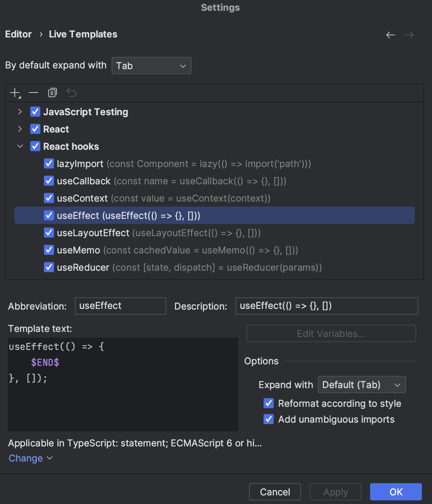Confirm settings with OK button
The height and width of the screenshot is (504, 432).
(x=395, y=491)
